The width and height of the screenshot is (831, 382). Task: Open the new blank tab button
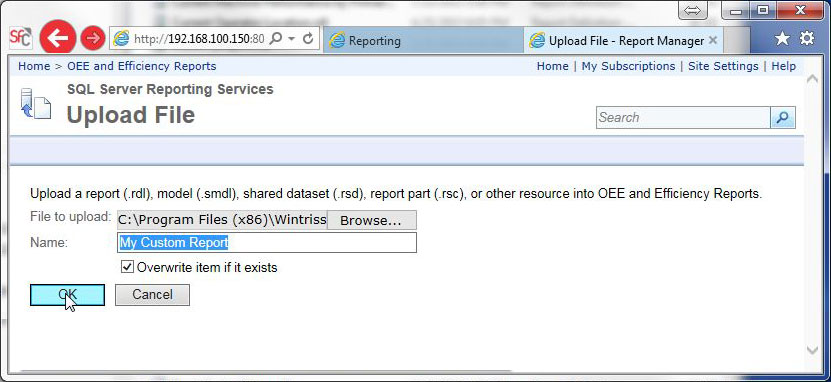(736, 40)
